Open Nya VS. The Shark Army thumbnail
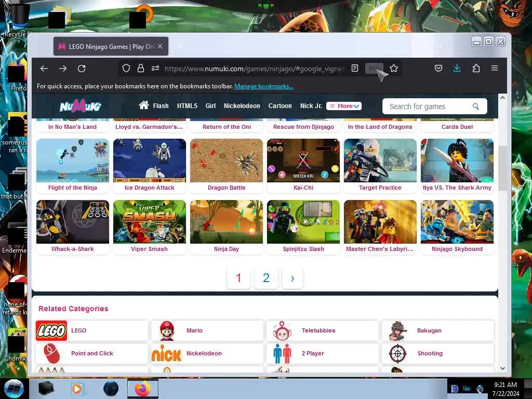 pos(457,161)
